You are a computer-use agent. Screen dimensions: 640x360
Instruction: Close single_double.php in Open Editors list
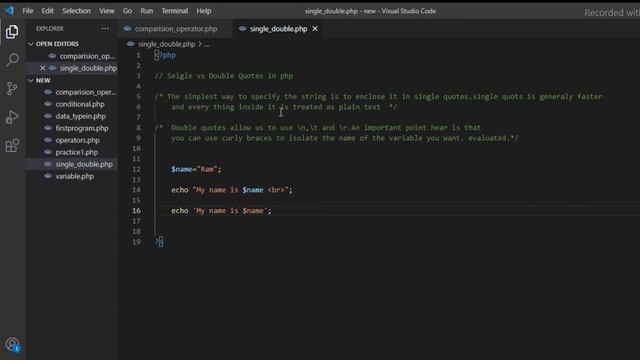pyautogui.click(x=42, y=68)
